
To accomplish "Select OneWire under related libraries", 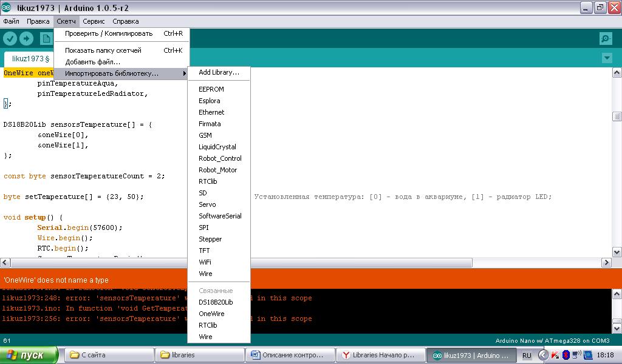I will 211,314.
